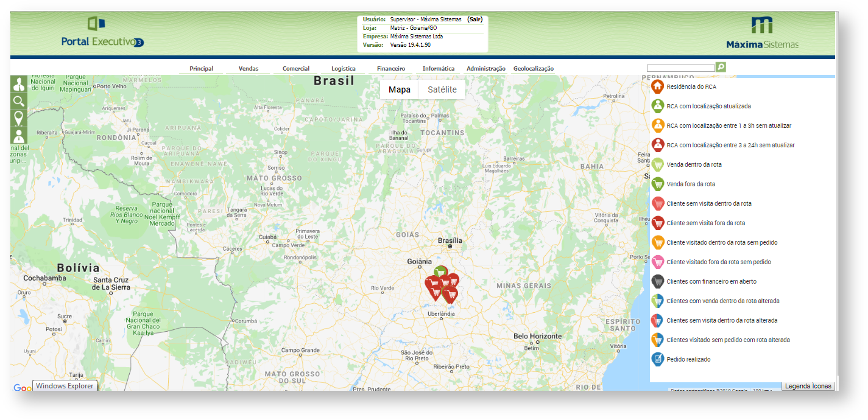The width and height of the screenshot is (868, 420).
Task: Click the Goiânia city label on the map
Action: click(x=419, y=261)
